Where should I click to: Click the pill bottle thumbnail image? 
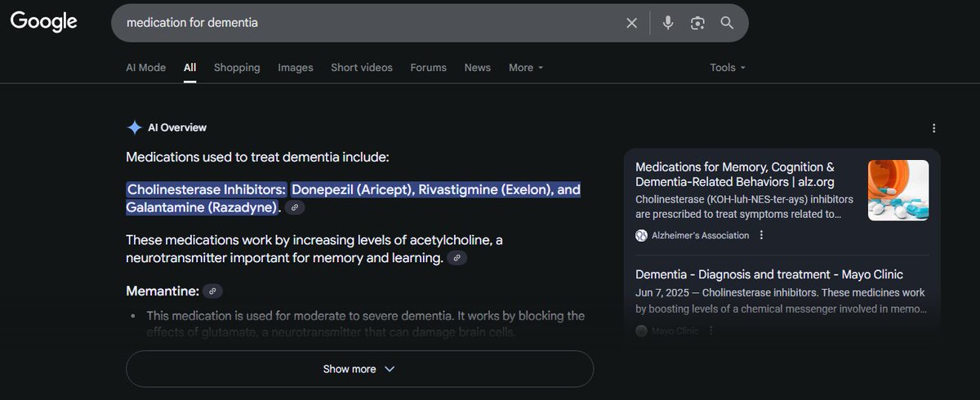898,190
